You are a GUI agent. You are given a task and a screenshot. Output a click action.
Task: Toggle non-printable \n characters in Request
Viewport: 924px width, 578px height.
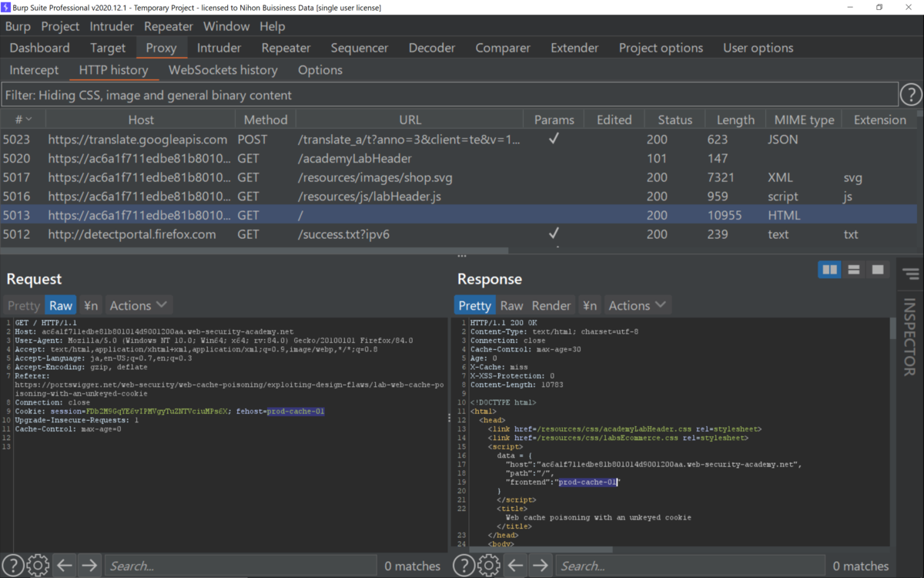coord(91,305)
